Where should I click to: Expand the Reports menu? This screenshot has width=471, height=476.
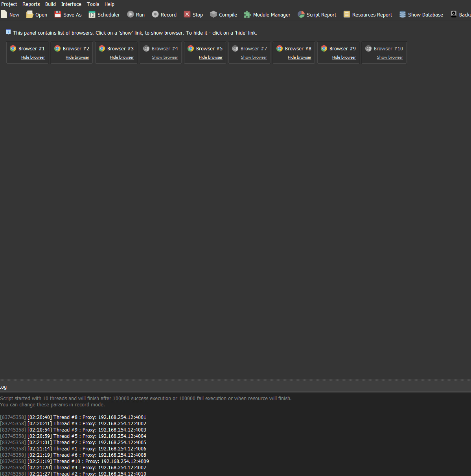click(x=31, y=4)
